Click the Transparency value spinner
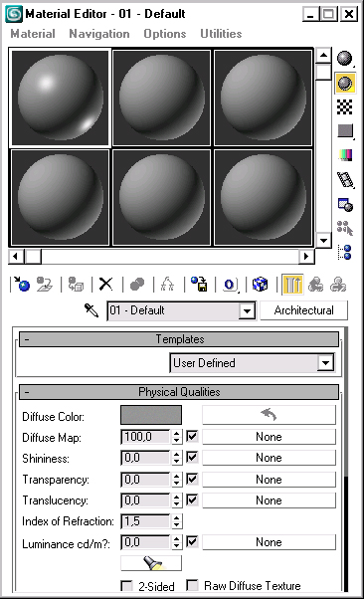This screenshot has width=364, height=599. 176,479
